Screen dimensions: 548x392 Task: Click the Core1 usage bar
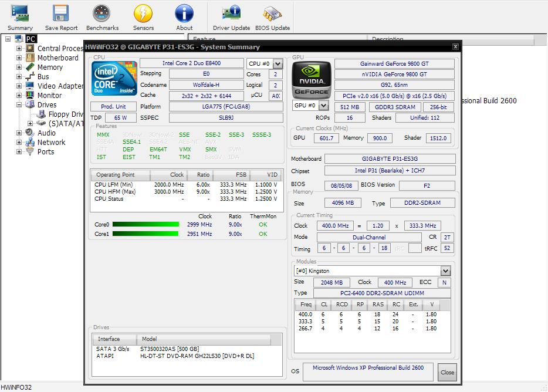146,234
